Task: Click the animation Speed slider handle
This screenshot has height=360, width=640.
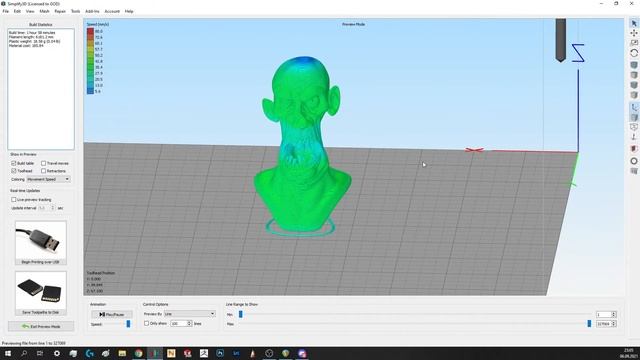Action: [x=128, y=324]
